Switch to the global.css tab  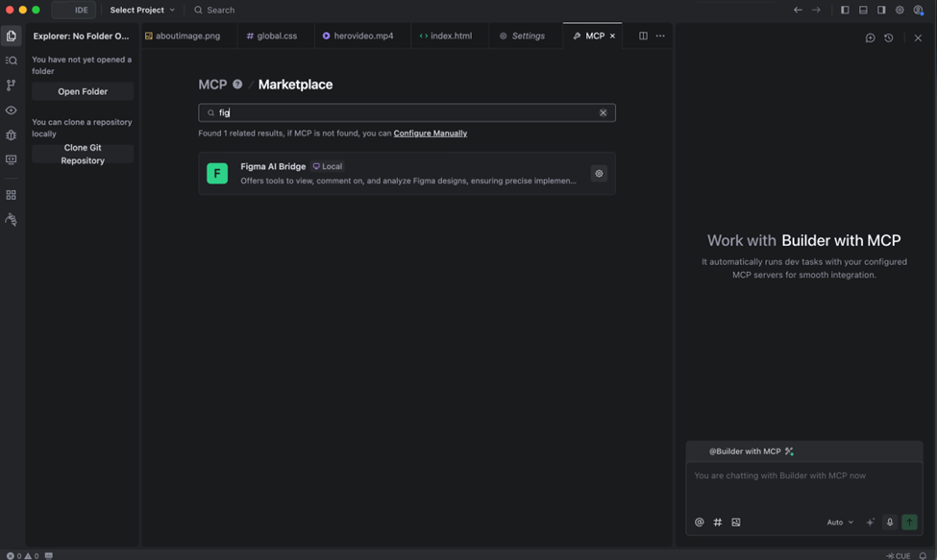(x=272, y=36)
